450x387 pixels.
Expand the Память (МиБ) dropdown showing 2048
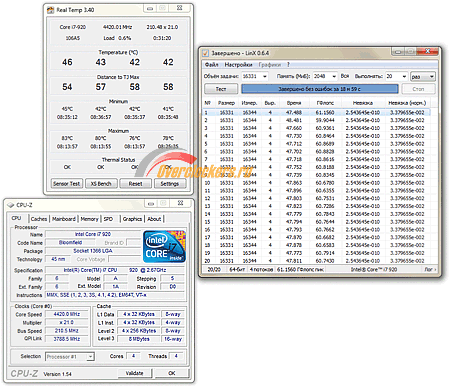tap(334, 76)
